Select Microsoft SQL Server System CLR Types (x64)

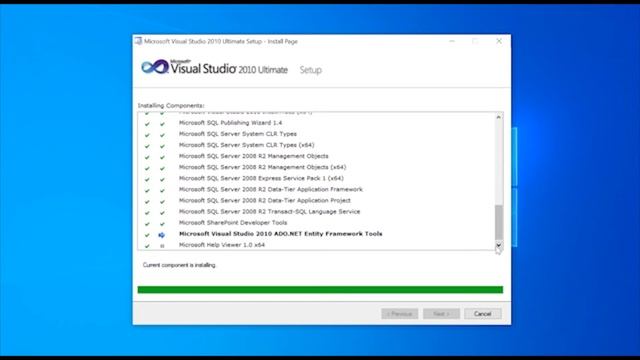pos(247,144)
